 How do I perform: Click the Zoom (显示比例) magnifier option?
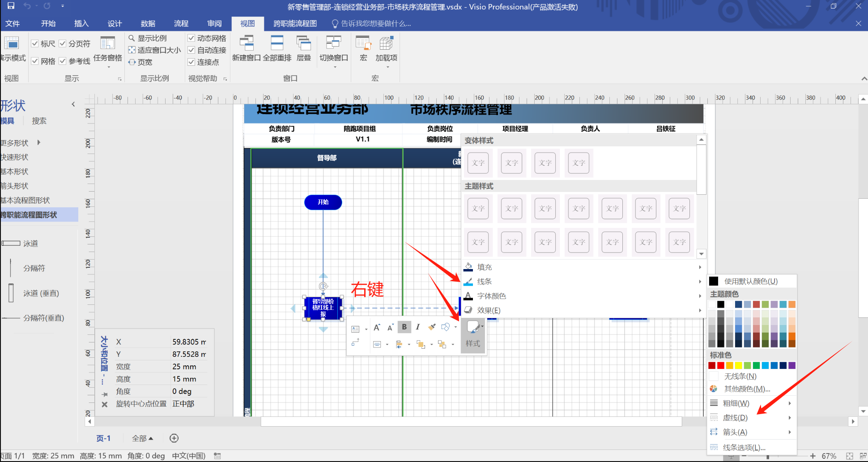point(148,38)
